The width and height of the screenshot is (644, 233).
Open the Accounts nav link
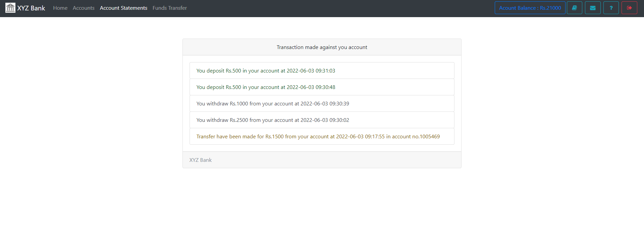click(x=84, y=8)
